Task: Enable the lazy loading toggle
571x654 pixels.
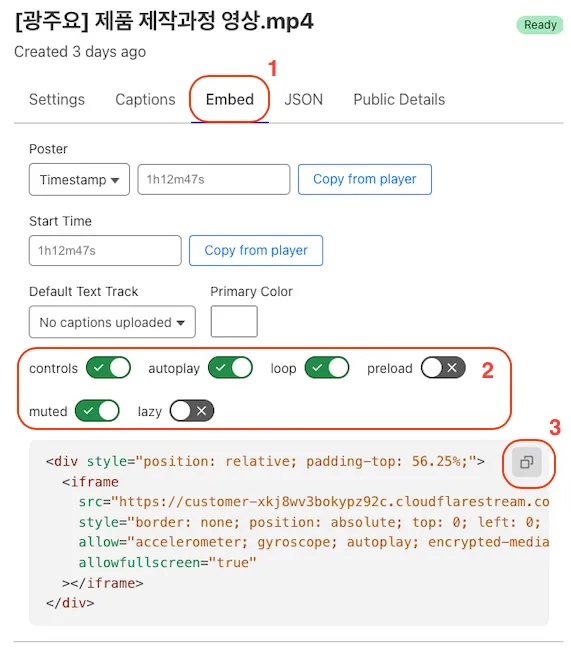Action: (192, 411)
